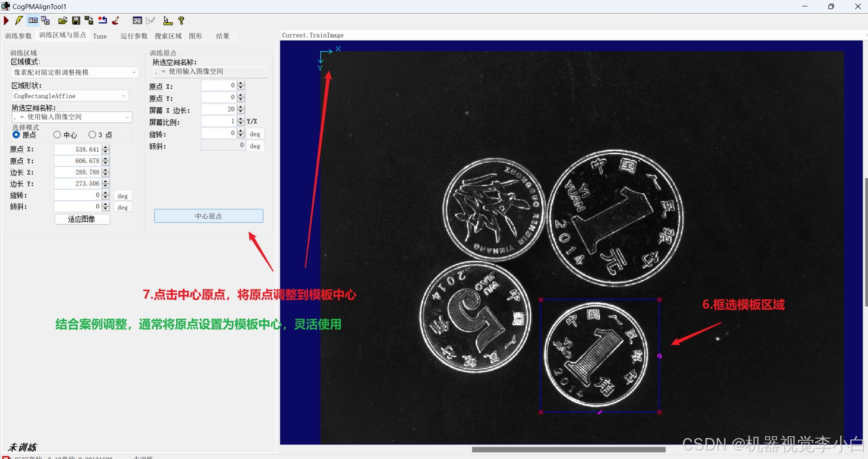This screenshot has width=868, height=459.
Task: Click the training origin 原点 Y field
Action: pyautogui.click(x=219, y=97)
